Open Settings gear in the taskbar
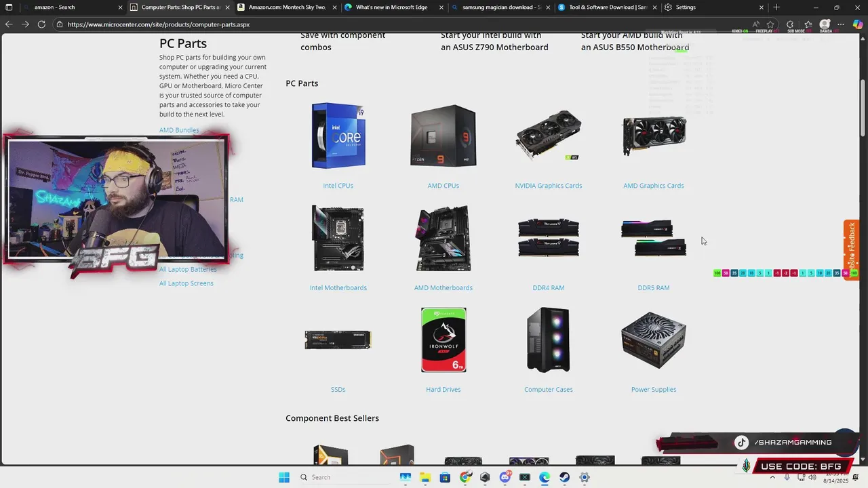Image resolution: width=868 pixels, height=488 pixels. (585, 477)
